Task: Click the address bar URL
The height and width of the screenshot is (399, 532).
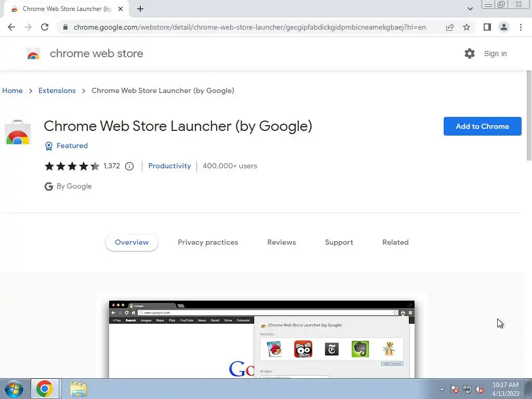Action: (x=250, y=27)
